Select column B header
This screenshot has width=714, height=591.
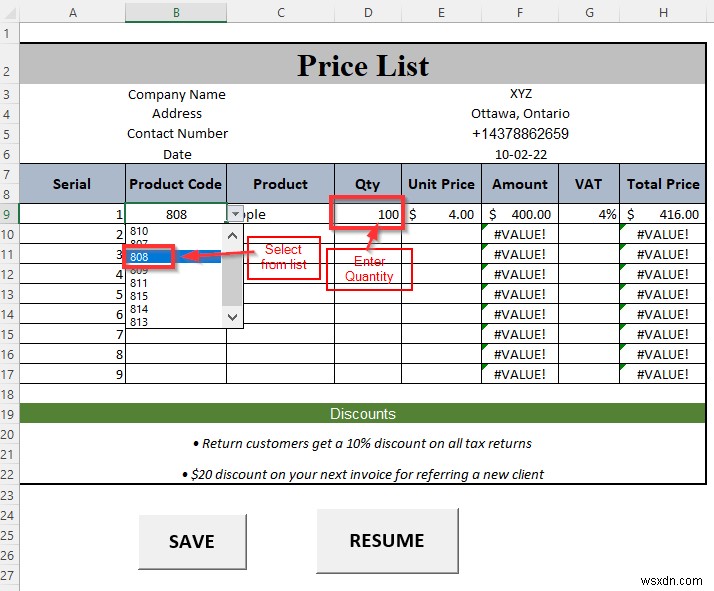click(x=176, y=13)
